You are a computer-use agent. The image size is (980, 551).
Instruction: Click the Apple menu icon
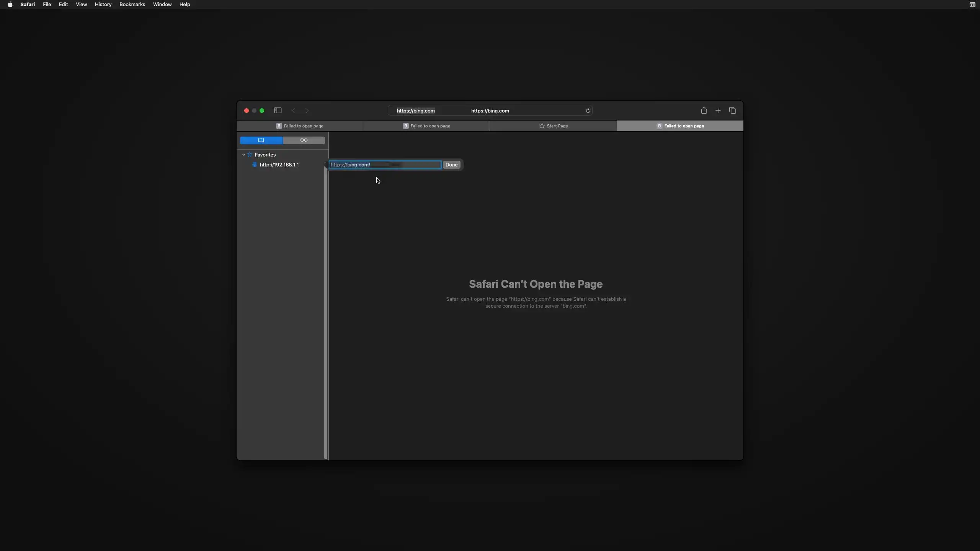10,5
